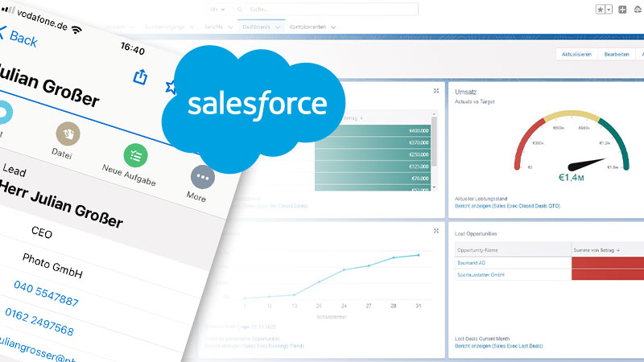Viewport: 644px width, 362px height.
Task: Click the Trailhead cloud icon in header
Action: 638,10
